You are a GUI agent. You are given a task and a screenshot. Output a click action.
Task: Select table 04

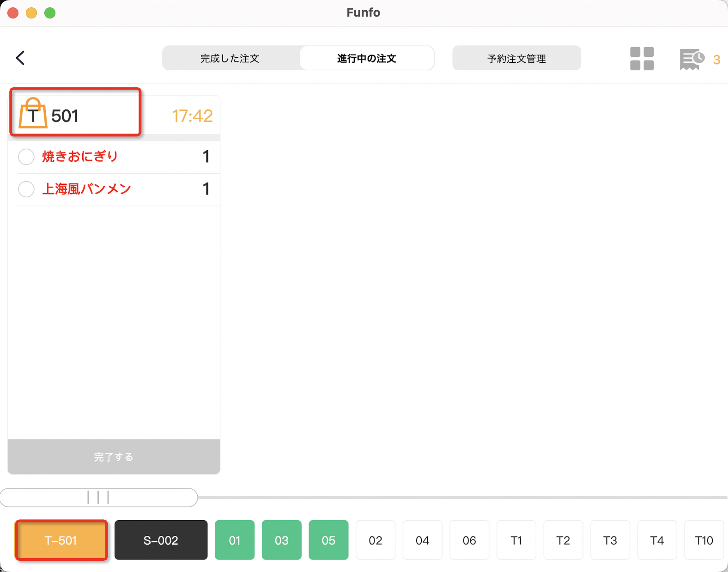point(423,540)
